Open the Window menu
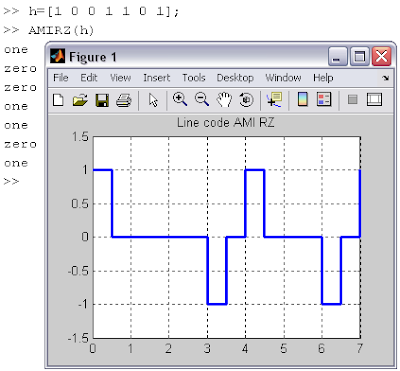Viewport: 400px width, 371px height. pyautogui.click(x=283, y=78)
